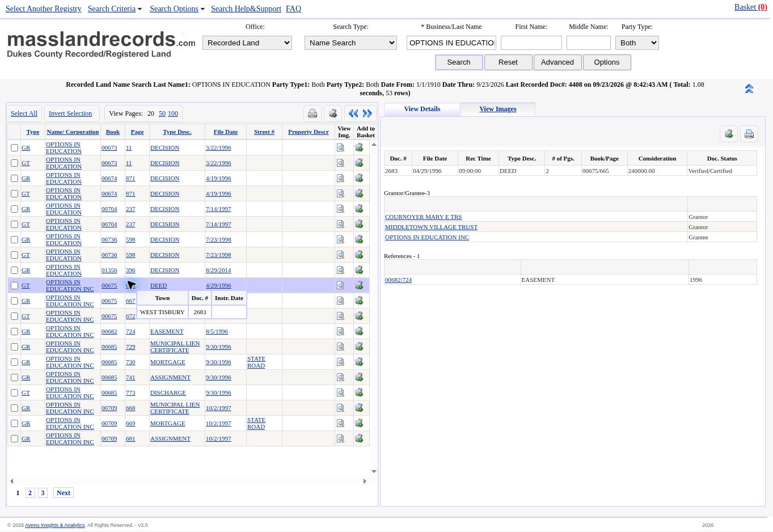View image for GR DECISION 00736/598 row

[x=341, y=239]
